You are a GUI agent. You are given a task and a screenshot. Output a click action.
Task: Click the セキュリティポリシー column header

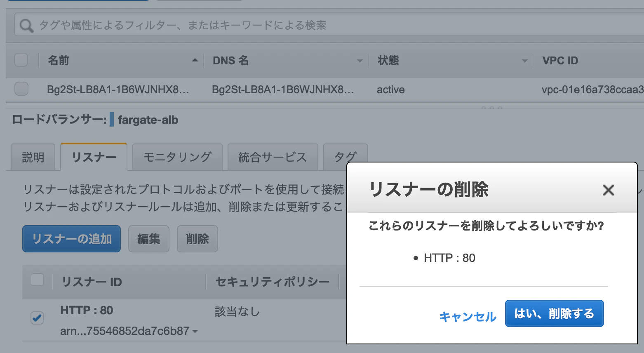[273, 282]
